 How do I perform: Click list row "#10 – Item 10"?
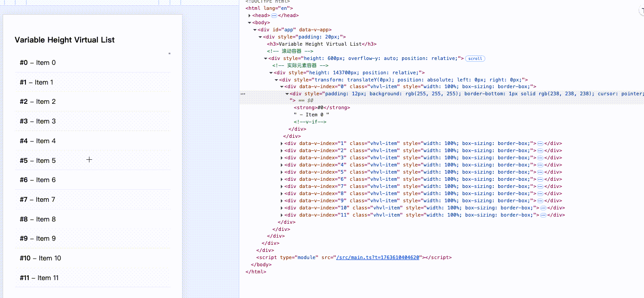[93, 258]
